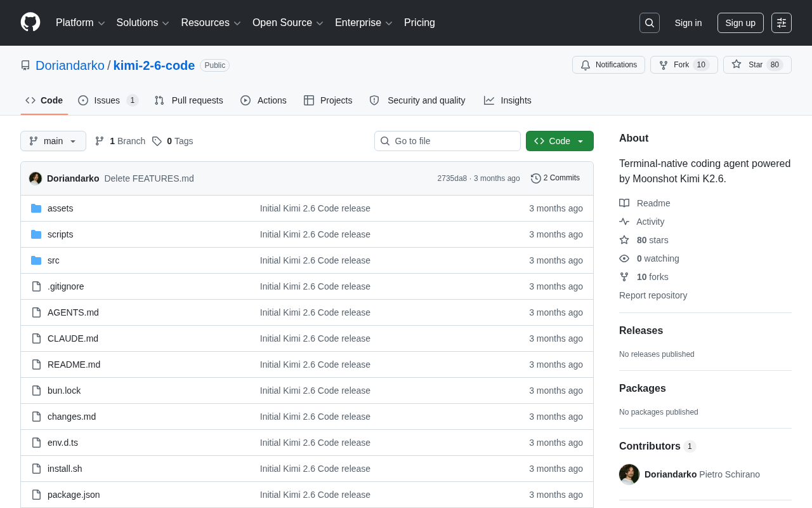Image resolution: width=812 pixels, height=508 pixels.
Task: Open the env.d.ts file name
Action: tap(63, 443)
